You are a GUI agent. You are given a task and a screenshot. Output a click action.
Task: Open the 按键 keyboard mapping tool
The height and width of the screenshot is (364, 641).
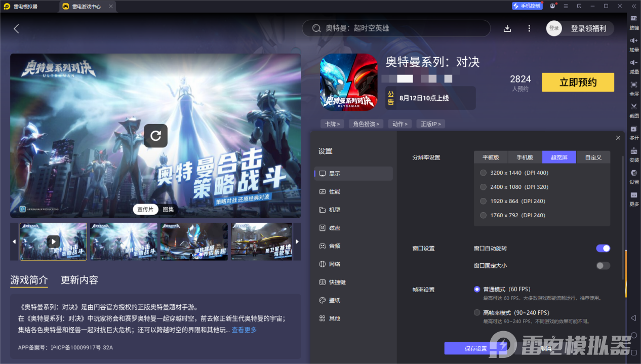(x=633, y=23)
